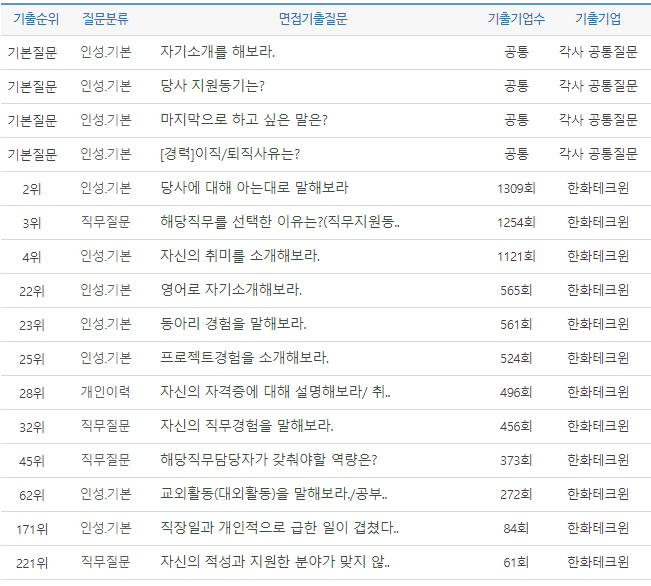
Task: Click the 질문분류 column header
Action: point(105,19)
